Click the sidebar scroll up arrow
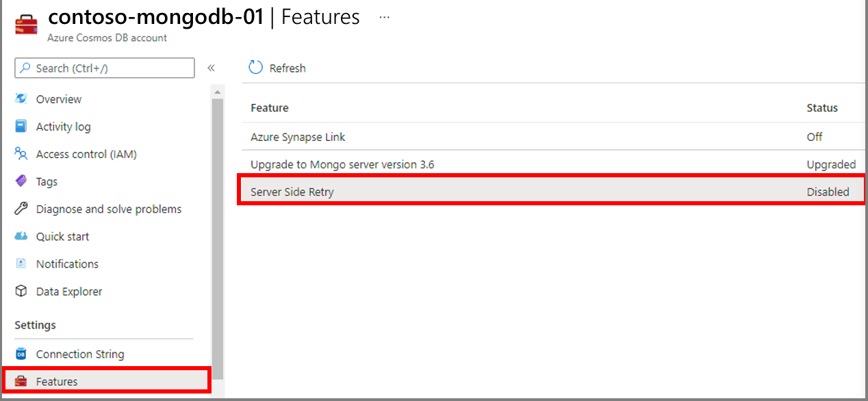 pos(218,92)
